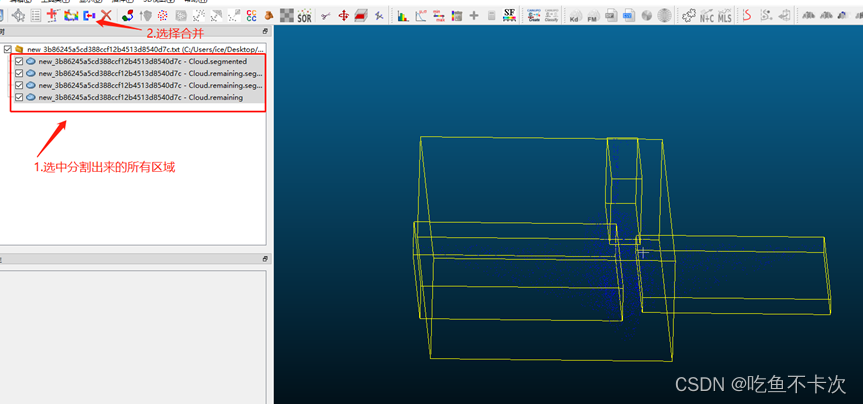This screenshot has width=863, height=404.
Task: Click the yellow folder icon of the root file
Action: (19, 50)
